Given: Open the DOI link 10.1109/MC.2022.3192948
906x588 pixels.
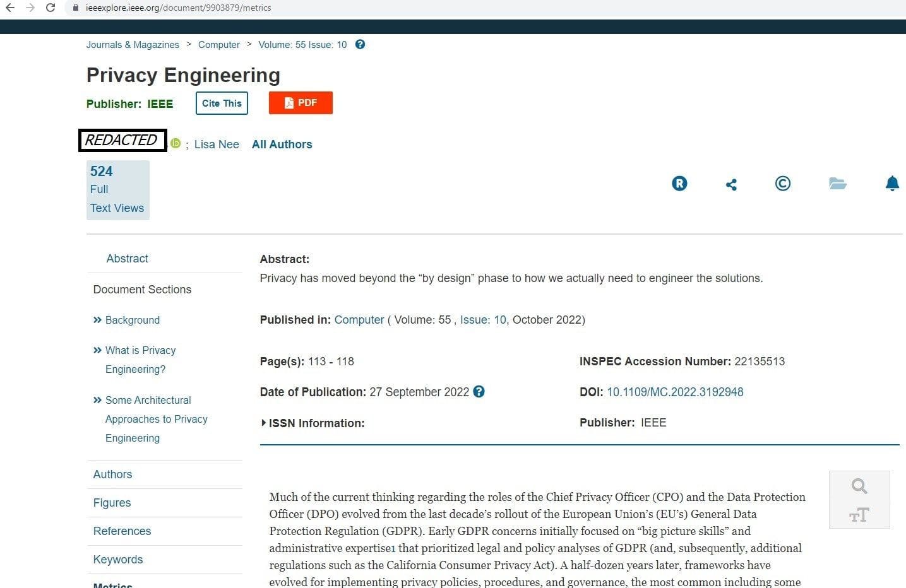Looking at the screenshot, I should (x=675, y=392).
